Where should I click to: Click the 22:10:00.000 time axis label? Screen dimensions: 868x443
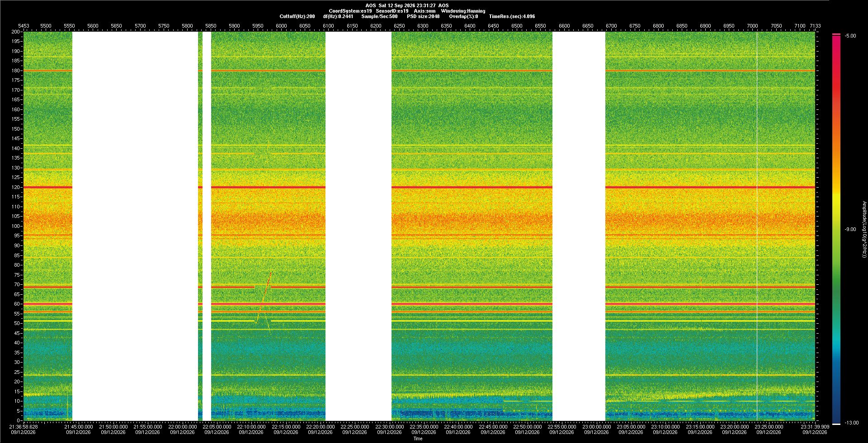pyautogui.click(x=251, y=426)
